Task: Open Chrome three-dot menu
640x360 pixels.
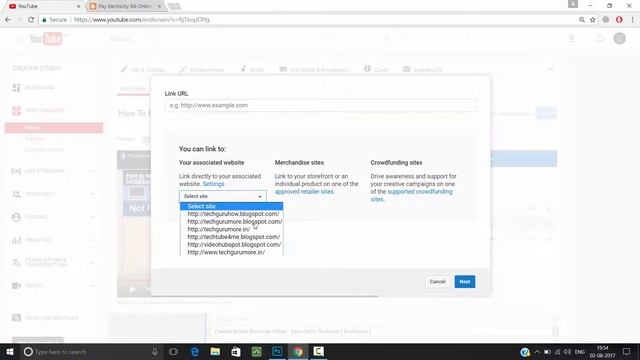Action: pyautogui.click(x=633, y=20)
